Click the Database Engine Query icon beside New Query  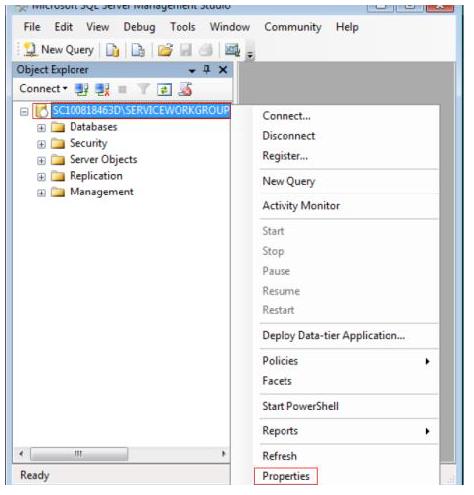tap(113, 50)
